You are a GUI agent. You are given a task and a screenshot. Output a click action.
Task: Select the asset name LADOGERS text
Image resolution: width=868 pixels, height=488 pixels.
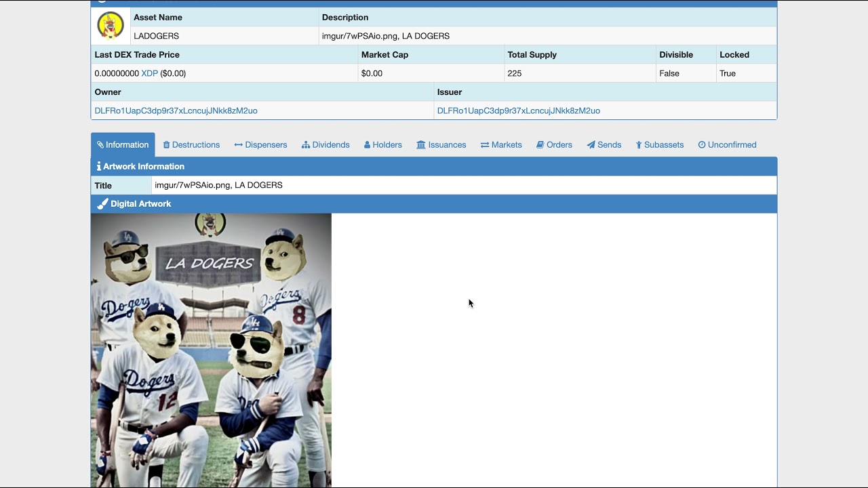(156, 36)
